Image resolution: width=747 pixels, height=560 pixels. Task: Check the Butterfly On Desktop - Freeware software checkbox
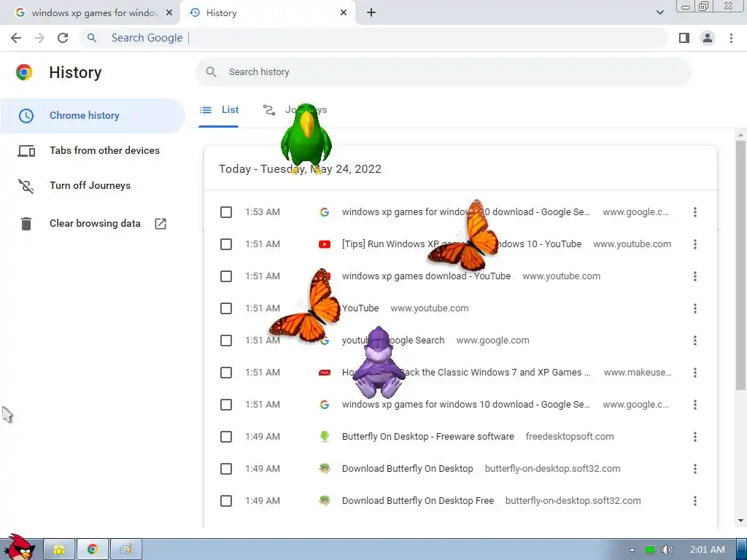pos(226,437)
